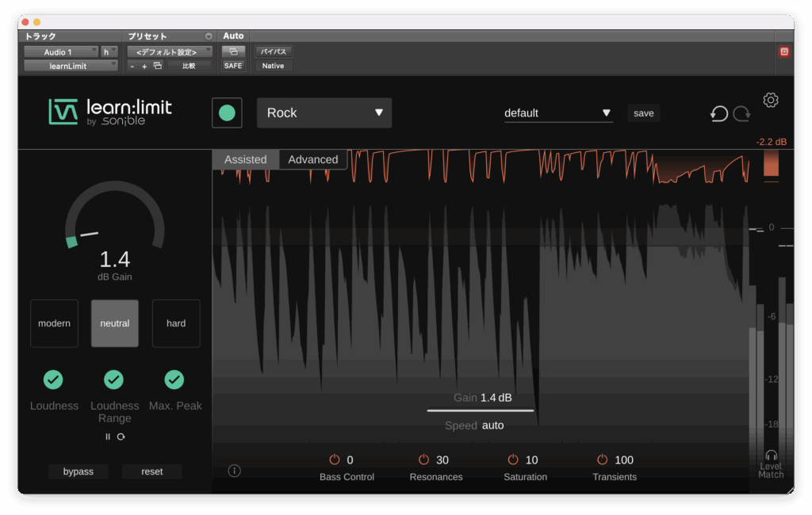
Task: Click the Loudness checkmark indicator
Action: tap(53, 380)
